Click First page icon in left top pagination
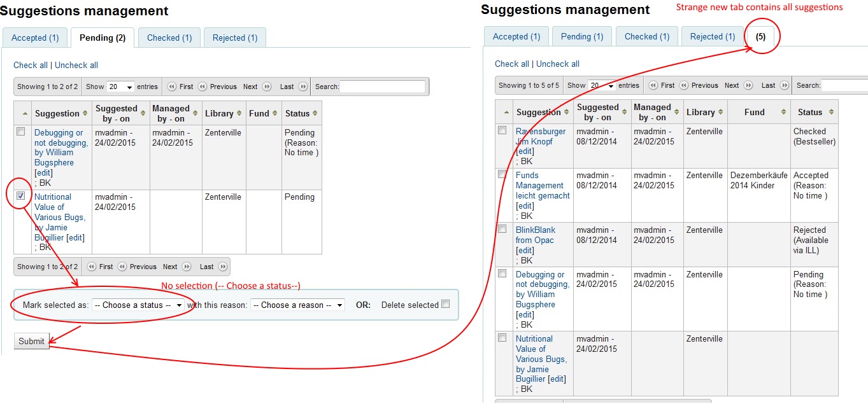This screenshot has width=868, height=404. coord(172,87)
